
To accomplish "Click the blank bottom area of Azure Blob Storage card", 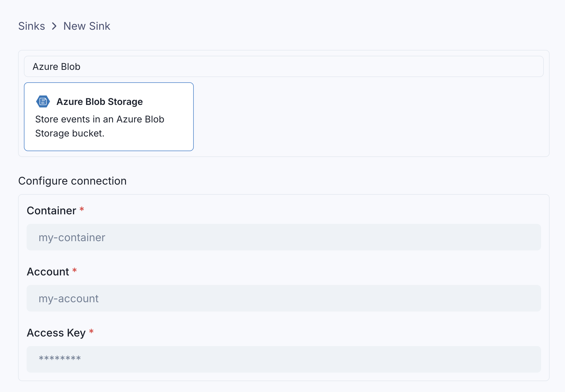I will tap(109, 144).
